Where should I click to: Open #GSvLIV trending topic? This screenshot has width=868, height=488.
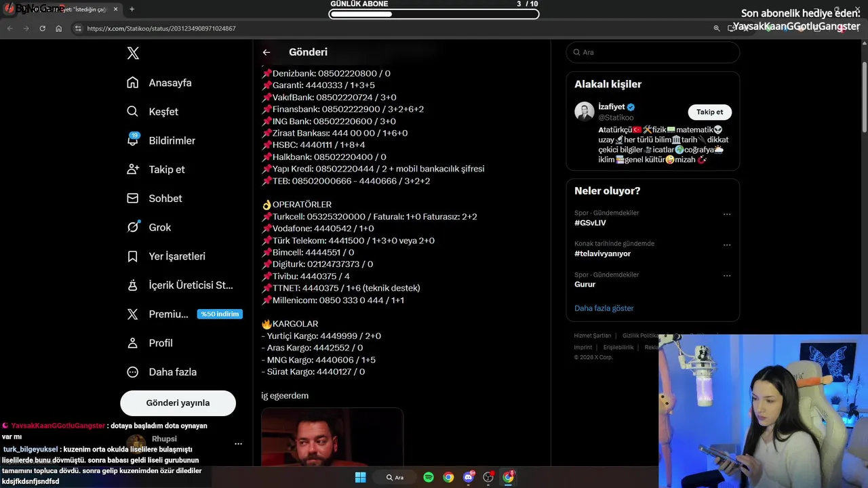tap(590, 223)
